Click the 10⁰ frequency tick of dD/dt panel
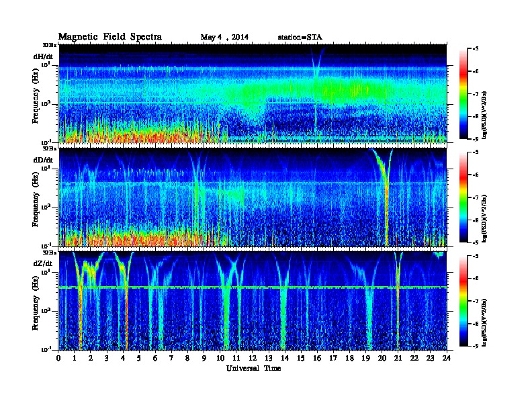 tap(46, 208)
